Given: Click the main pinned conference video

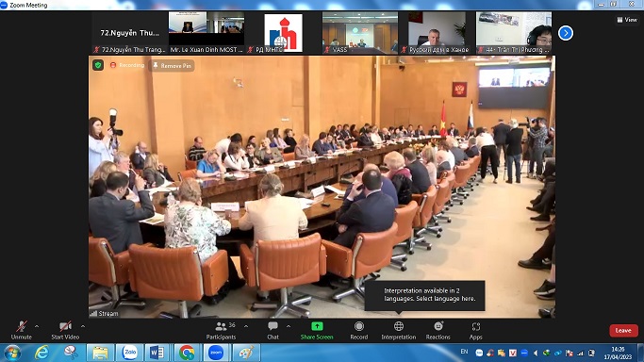Looking at the screenshot, I should [322, 188].
